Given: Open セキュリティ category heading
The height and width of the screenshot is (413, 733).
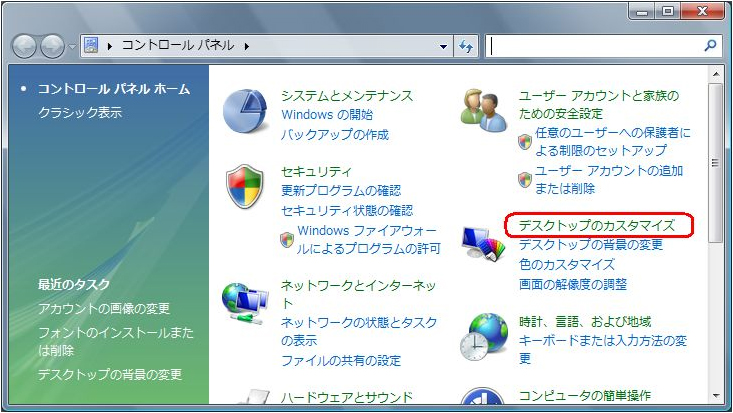Looking at the screenshot, I should [316, 172].
